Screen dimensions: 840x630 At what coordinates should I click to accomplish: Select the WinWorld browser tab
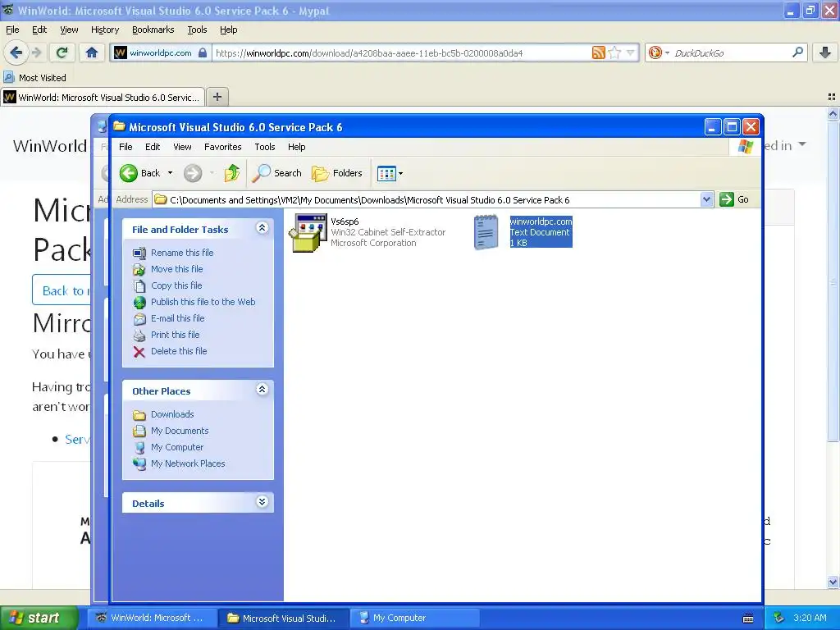point(103,98)
